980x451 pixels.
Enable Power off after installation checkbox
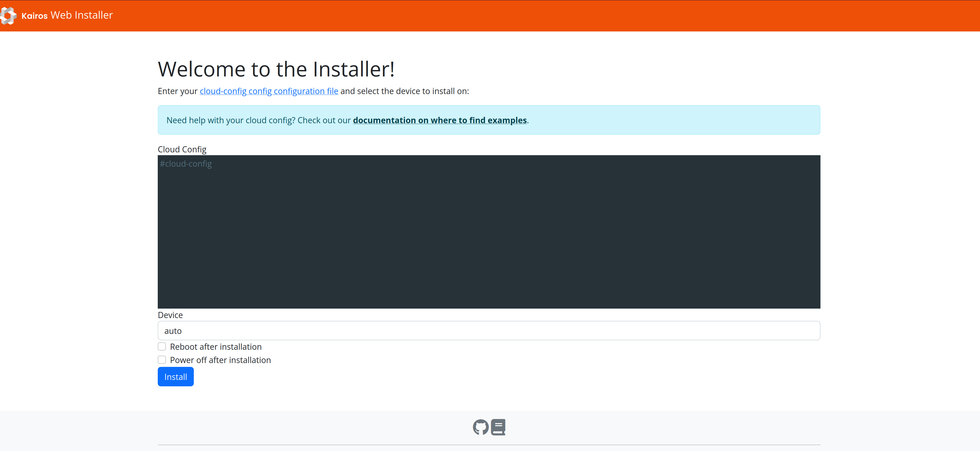tap(162, 360)
